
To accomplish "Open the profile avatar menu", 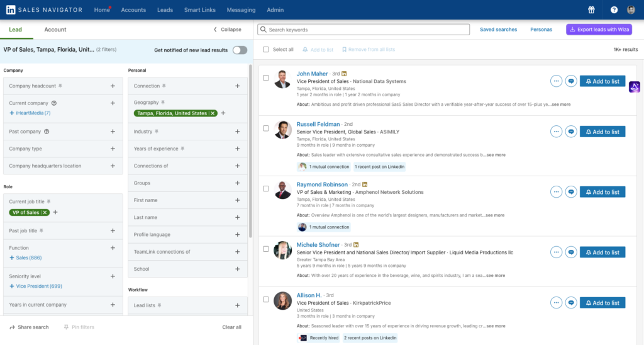I will pyautogui.click(x=631, y=10).
